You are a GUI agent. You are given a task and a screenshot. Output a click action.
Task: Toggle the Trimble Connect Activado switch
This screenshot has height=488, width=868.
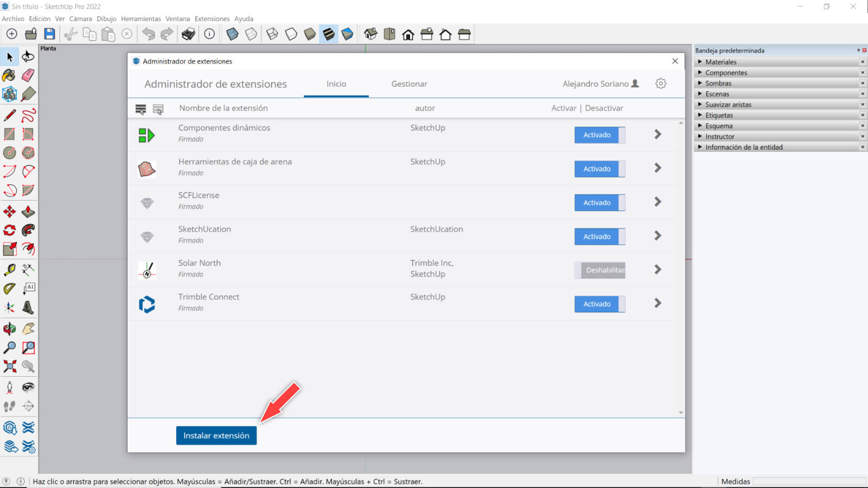point(600,304)
